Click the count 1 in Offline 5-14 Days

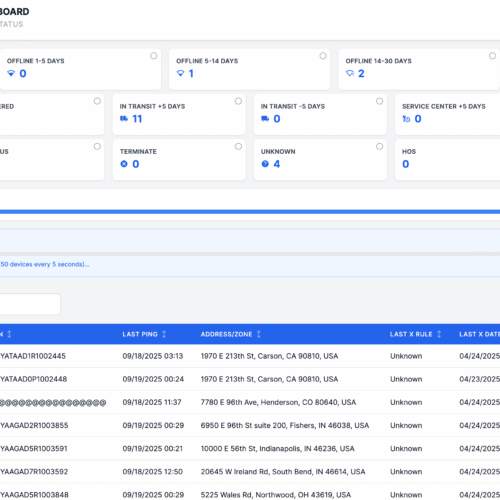tap(191, 73)
